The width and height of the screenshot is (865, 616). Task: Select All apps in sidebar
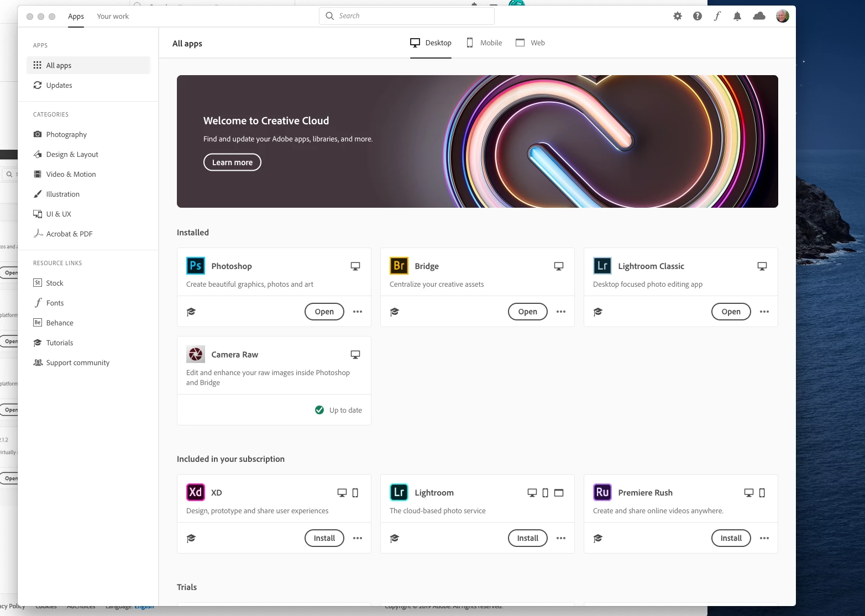coord(88,65)
